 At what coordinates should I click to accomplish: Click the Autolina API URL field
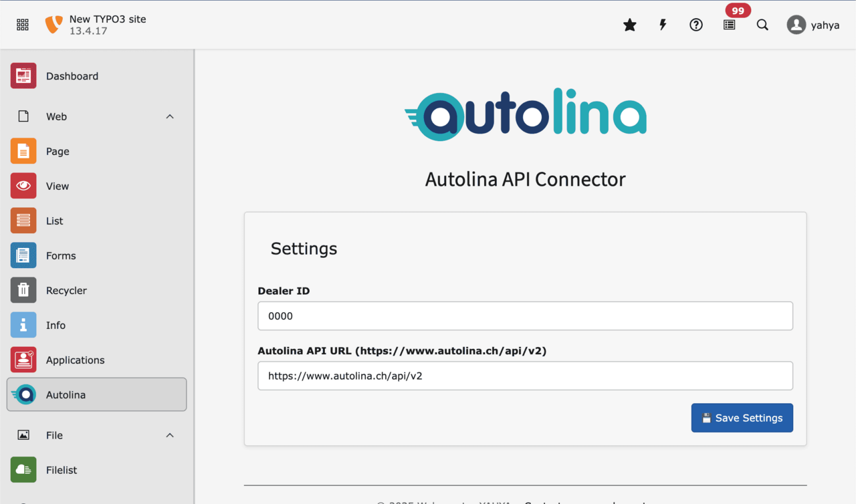pos(525,376)
